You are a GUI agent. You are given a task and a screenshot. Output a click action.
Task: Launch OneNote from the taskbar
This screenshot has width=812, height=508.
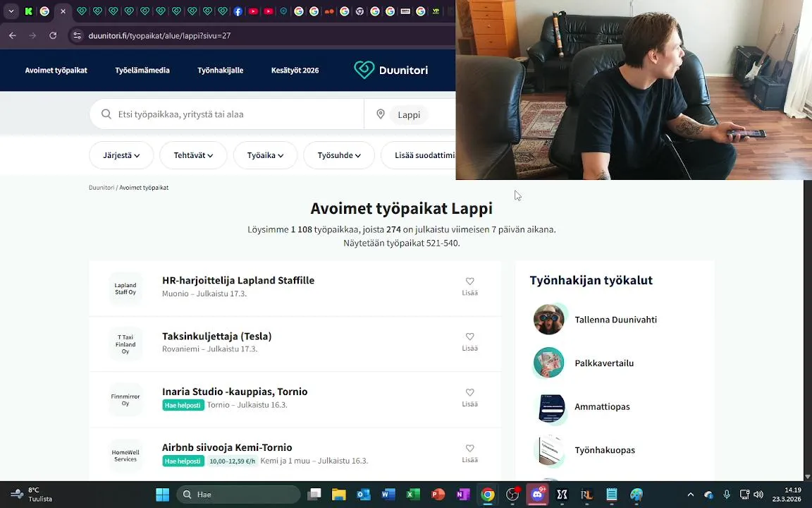[462, 495]
